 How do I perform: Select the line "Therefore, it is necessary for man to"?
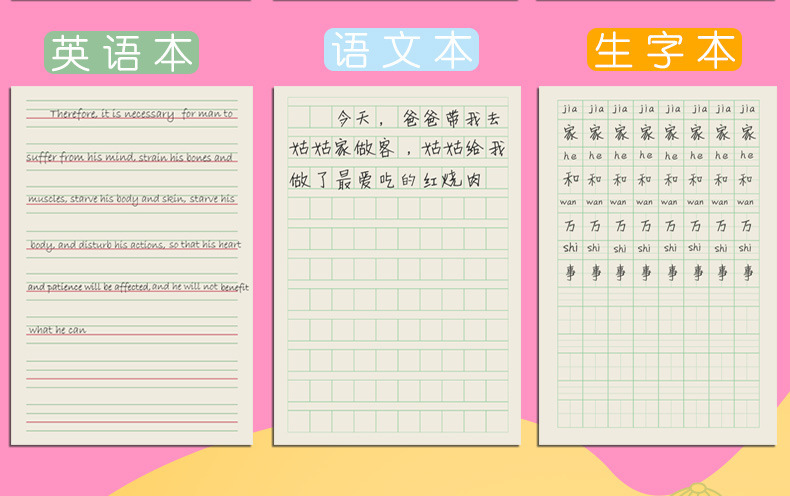pyautogui.click(x=142, y=114)
